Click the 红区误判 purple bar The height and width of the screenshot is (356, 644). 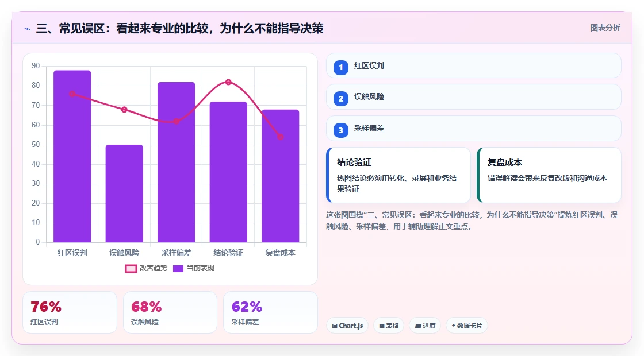pos(72,156)
